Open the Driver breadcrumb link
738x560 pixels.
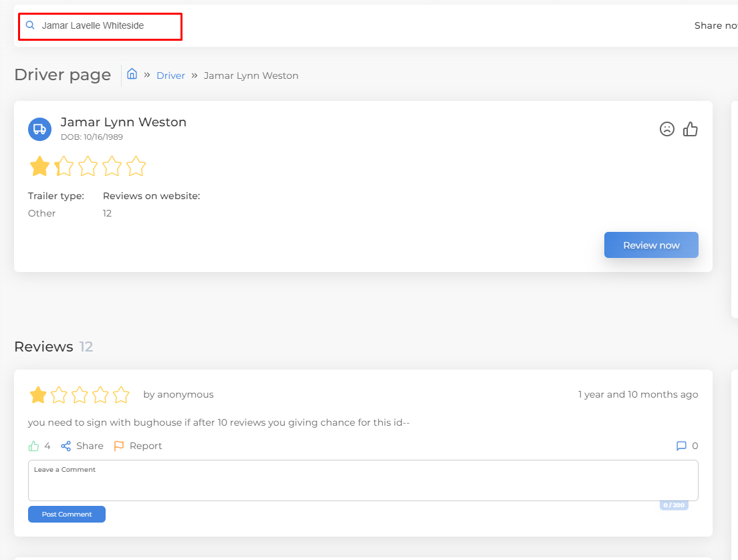170,76
